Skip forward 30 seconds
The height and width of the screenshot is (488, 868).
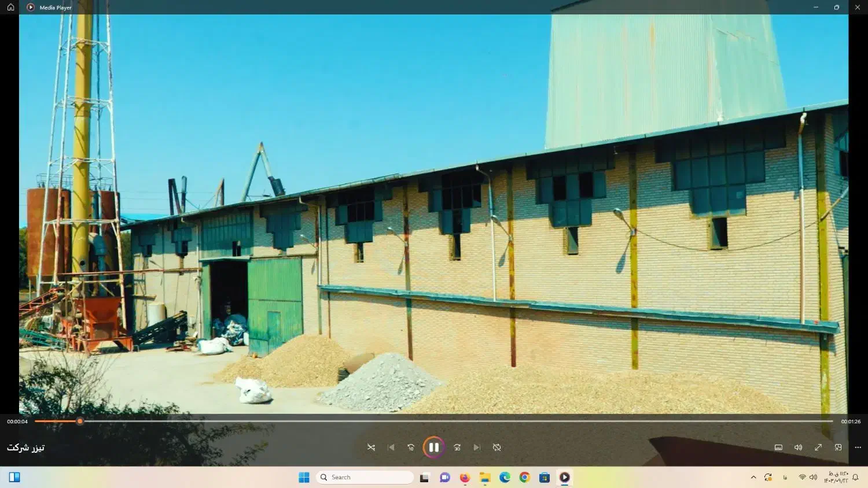pyautogui.click(x=457, y=448)
